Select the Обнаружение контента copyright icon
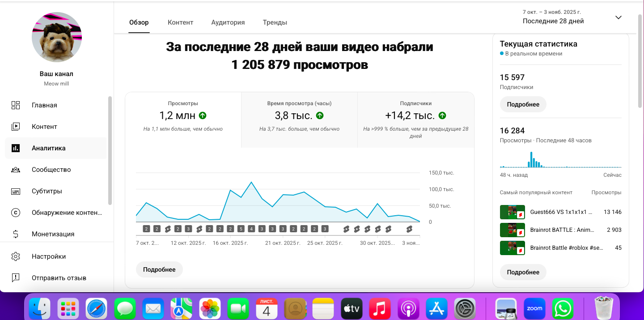 click(x=16, y=213)
